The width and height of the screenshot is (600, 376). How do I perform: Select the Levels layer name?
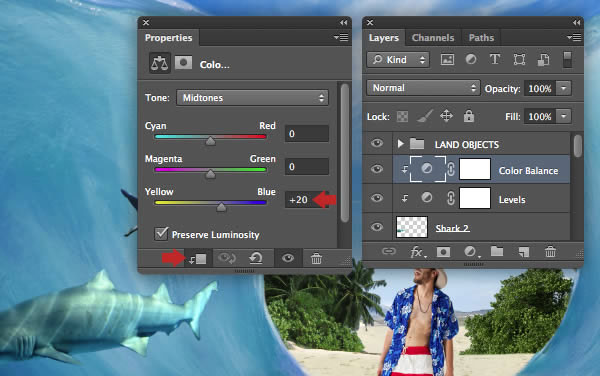coord(512,199)
